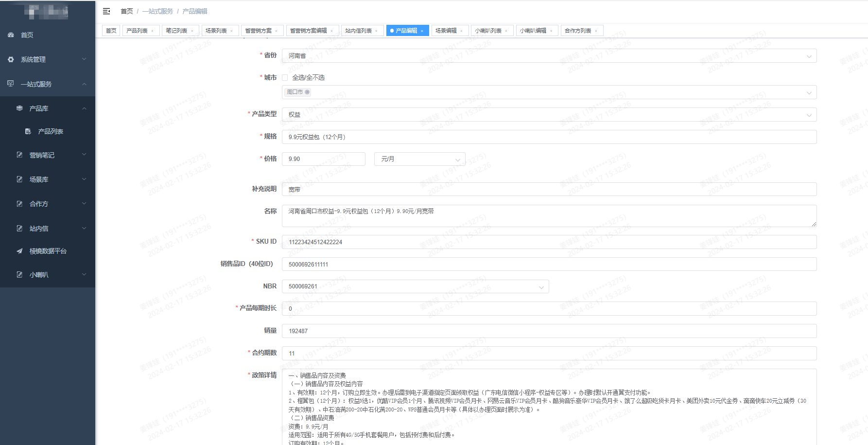Click the 一站式服务 breadcrumb link

coord(157,11)
